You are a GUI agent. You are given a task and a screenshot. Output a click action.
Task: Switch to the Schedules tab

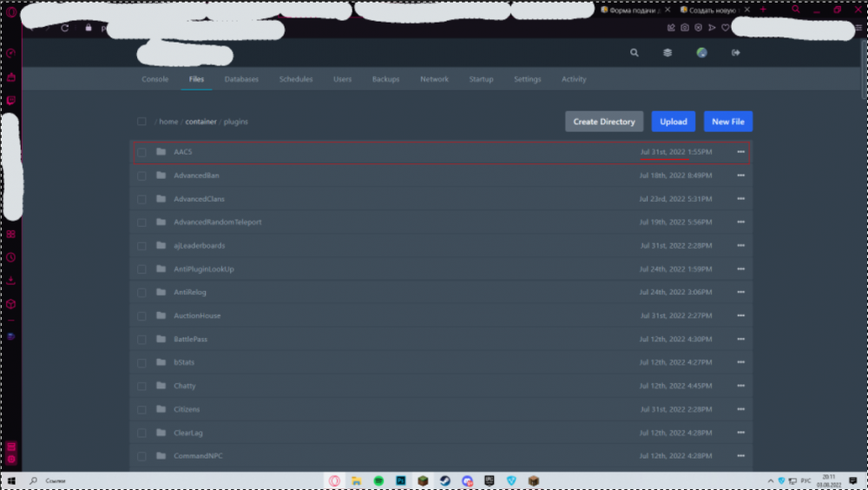tap(296, 79)
